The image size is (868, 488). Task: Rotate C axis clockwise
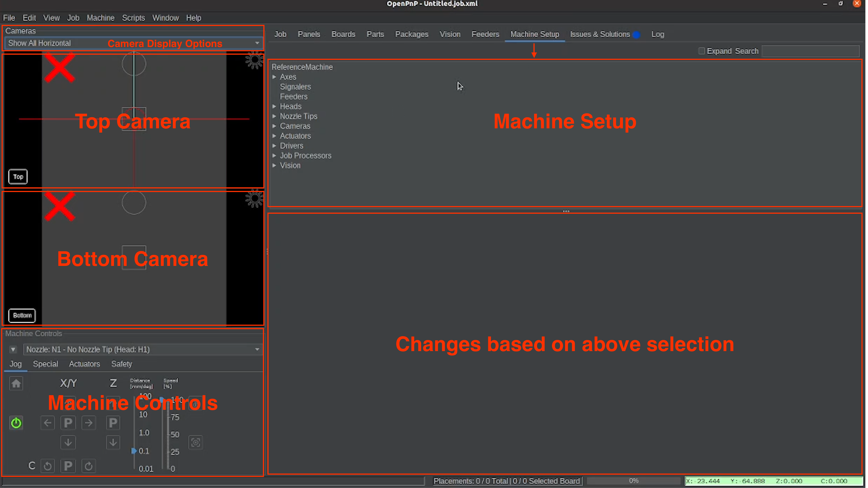pos(89,466)
